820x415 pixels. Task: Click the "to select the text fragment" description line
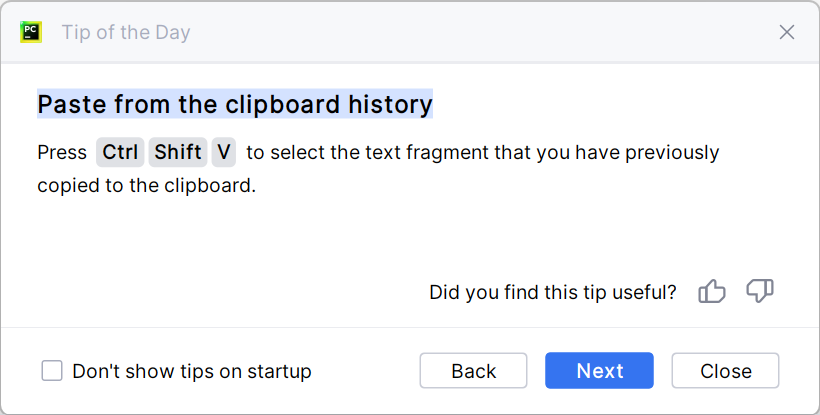click(x=482, y=153)
